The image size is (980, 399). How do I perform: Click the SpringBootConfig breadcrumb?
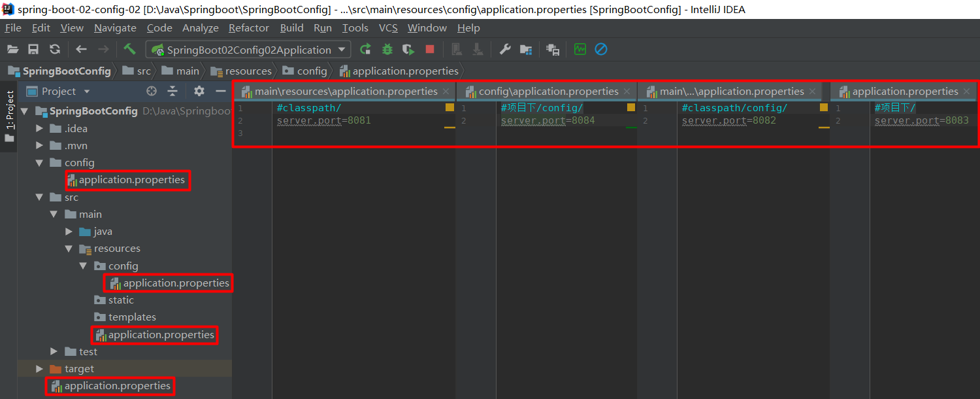pyautogui.click(x=59, y=71)
